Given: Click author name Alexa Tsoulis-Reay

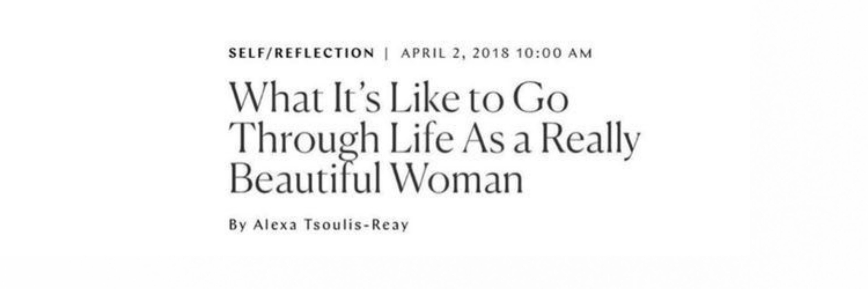Looking at the screenshot, I should pos(331,225).
